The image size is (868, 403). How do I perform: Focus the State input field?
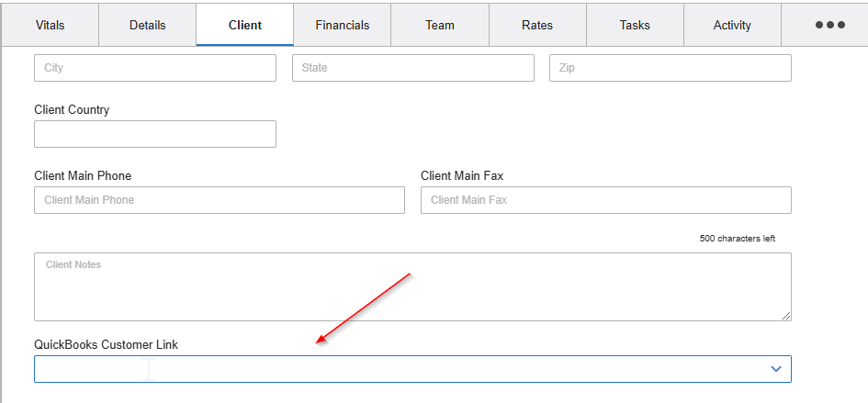click(x=413, y=68)
